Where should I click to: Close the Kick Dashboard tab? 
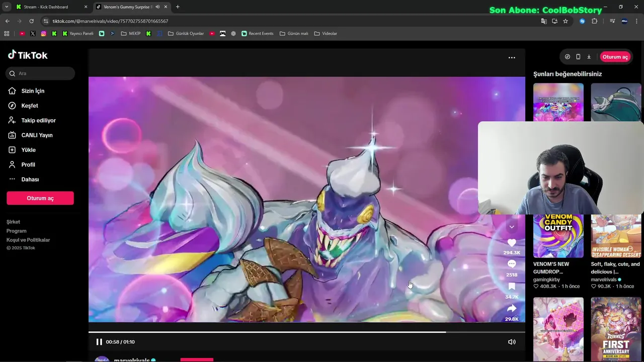(86, 7)
